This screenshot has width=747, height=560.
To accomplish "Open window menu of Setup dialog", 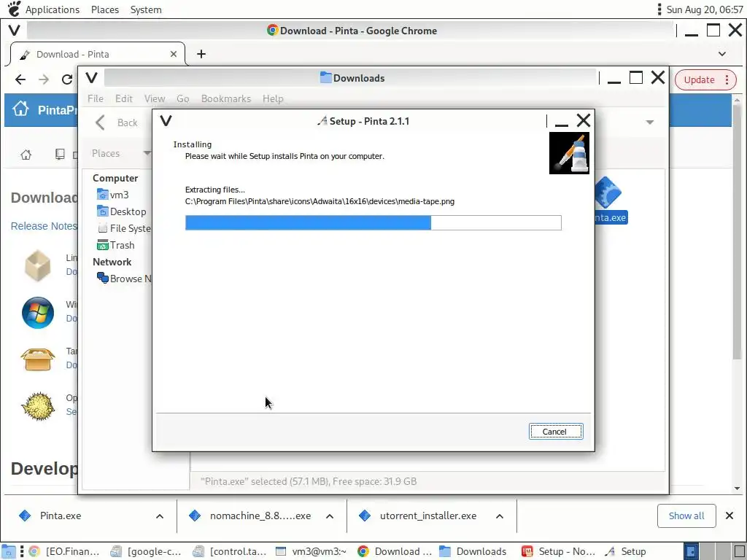I will (x=166, y=120).
